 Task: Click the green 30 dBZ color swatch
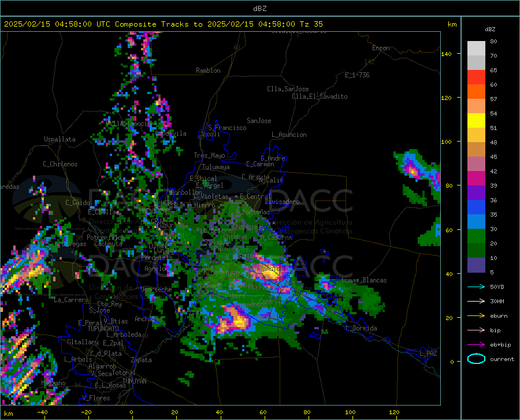(x=476, y=236)
